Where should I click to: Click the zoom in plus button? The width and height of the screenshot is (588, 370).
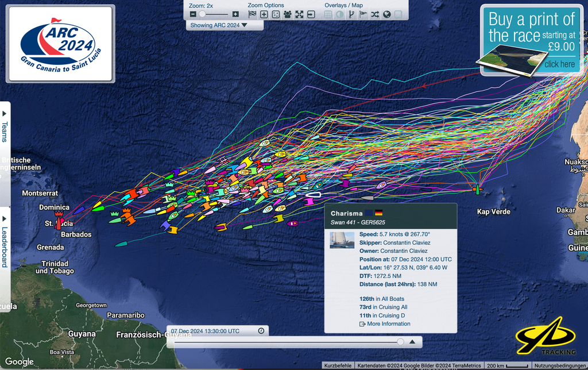click(235, 14)
